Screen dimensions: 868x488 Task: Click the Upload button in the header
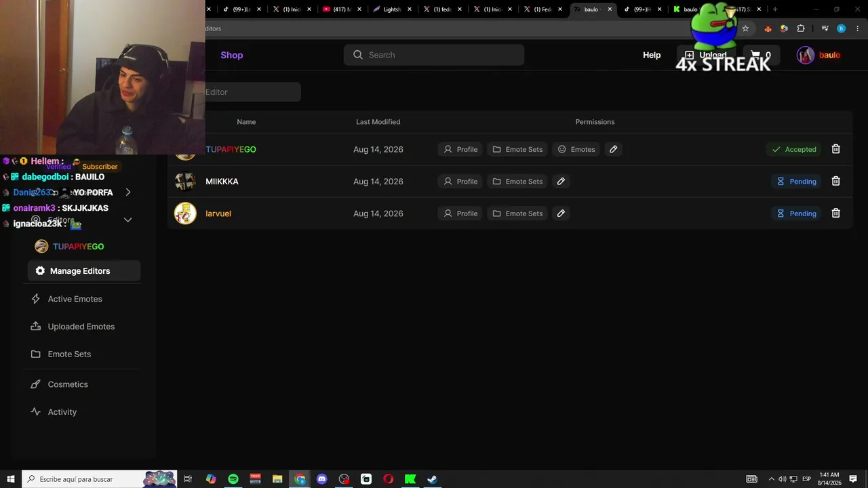(706, 55)
